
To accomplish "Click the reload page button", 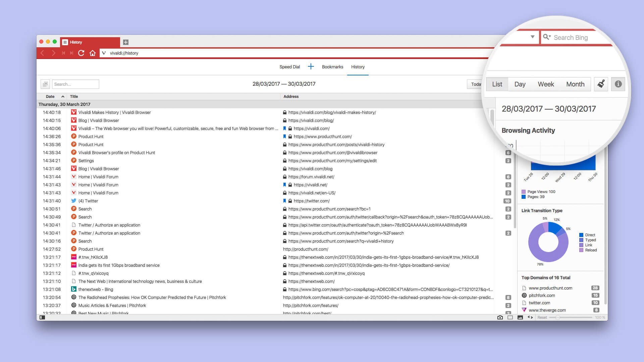I will click(x=81, y=53).
